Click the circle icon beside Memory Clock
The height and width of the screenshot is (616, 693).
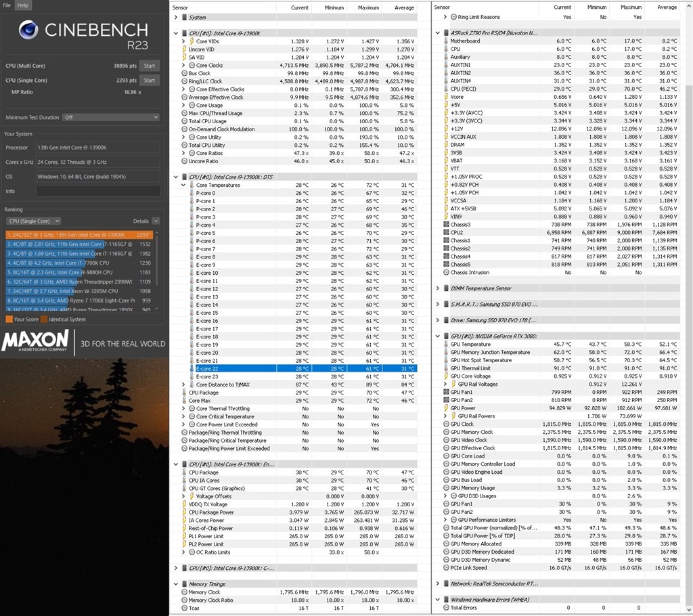point(184,592)
